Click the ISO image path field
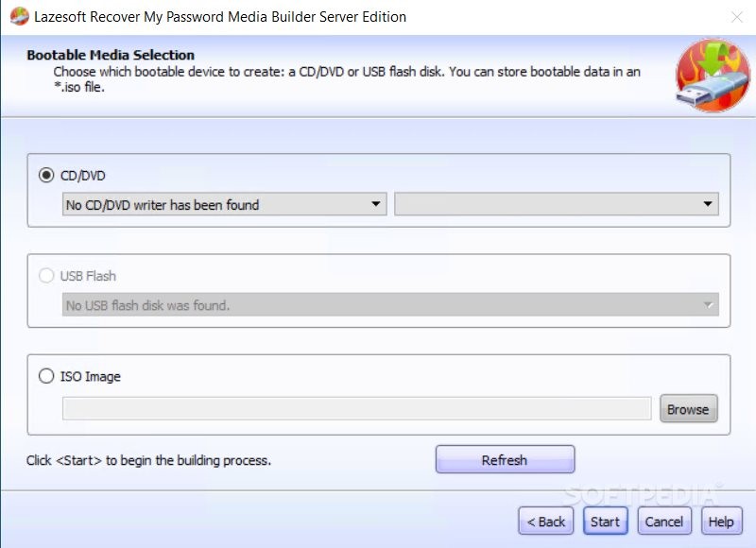This screenshot has width=756, height=548. 357,409
